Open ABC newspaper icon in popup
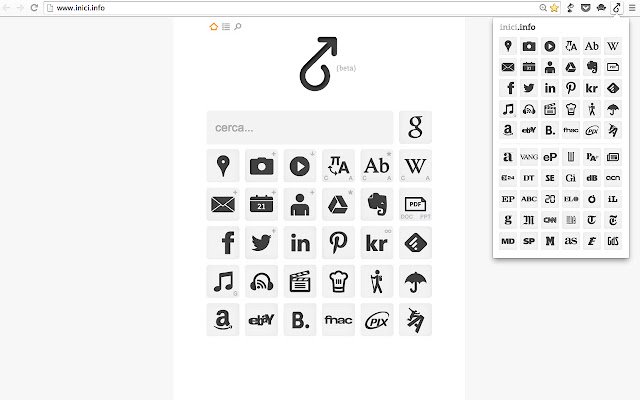This screenshot has height=400, width=640. pos(529,199)
